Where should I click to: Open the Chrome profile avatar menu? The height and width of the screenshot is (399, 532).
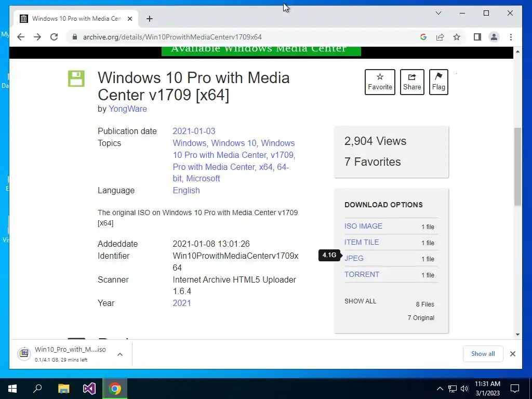494,37
